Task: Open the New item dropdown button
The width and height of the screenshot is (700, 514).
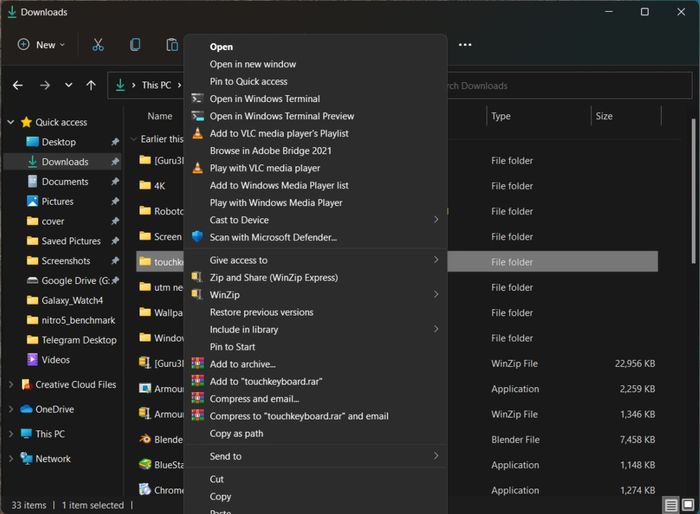Action: [x=41, y=45]
